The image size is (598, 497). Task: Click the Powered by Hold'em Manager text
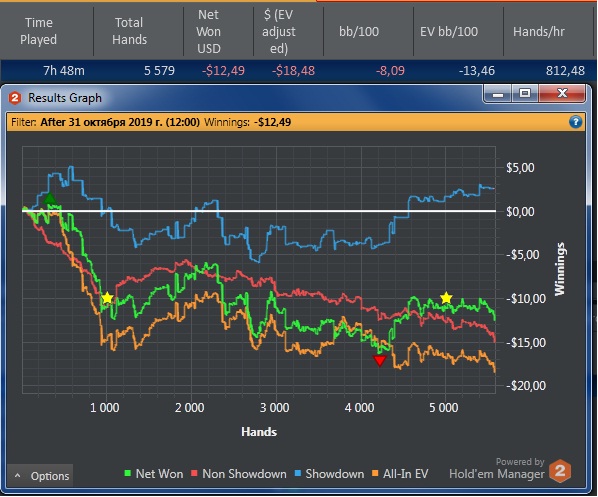tap(497, 468)
